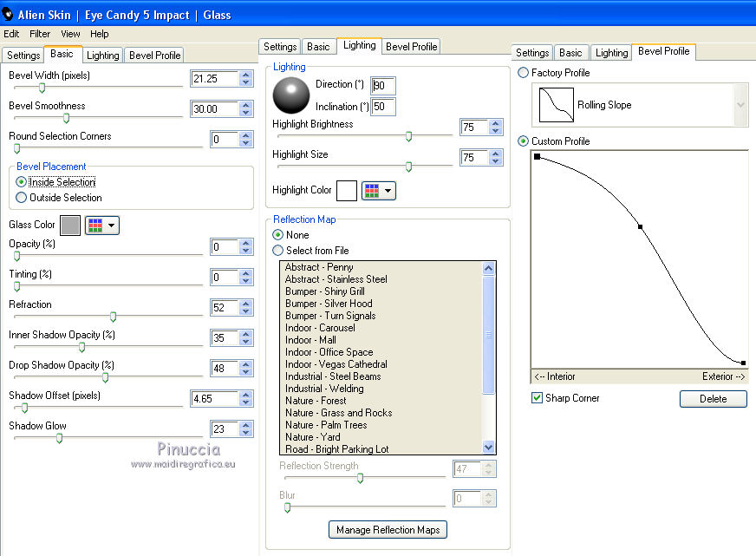
Task: Select 'Nature - Palm Trees' reflection map
Action: [326, 425]
